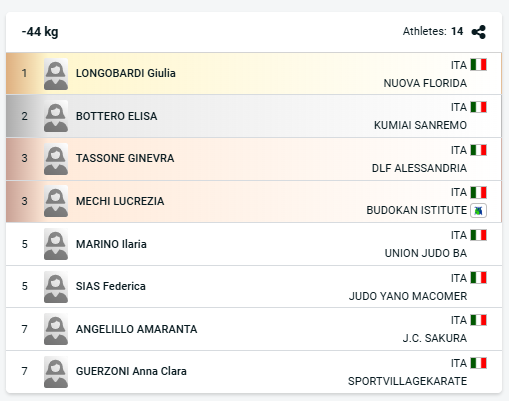
Task: Click MARINO Ilaria's avatar icon
Action: (56, 244)
